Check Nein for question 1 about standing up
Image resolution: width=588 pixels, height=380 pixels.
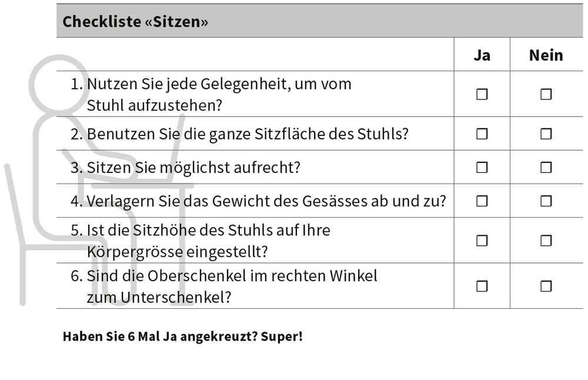(x=546, y=94)
